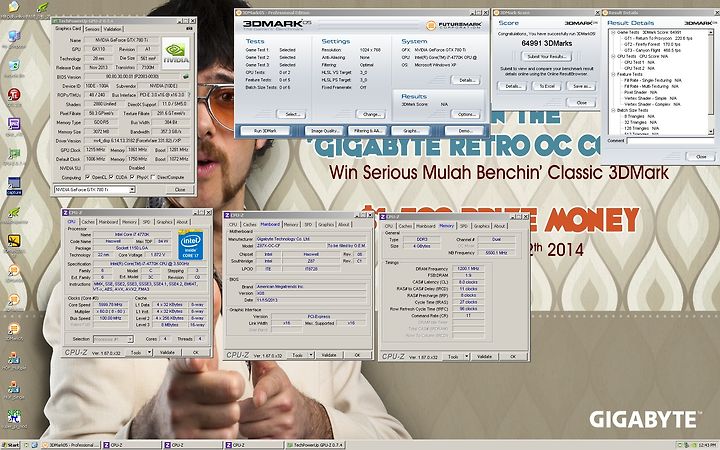This screenshot has width=720, height=450.
Task: Click 3DMark05 Professional taskbar button
Action: coord(71,445)
